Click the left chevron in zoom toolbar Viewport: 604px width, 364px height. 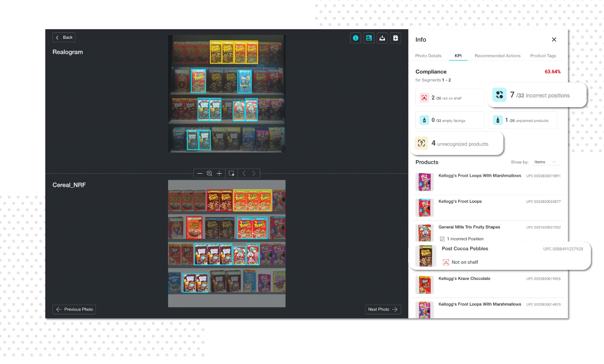point(244,173)
